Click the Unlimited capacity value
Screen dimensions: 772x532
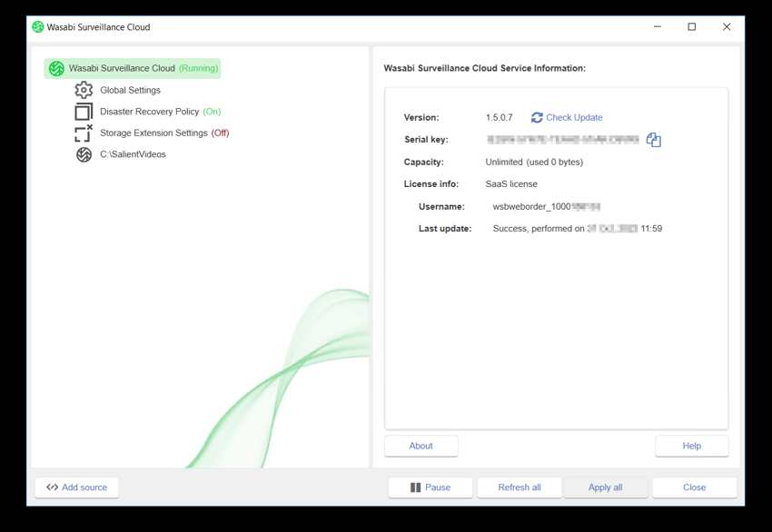point(534,162)
